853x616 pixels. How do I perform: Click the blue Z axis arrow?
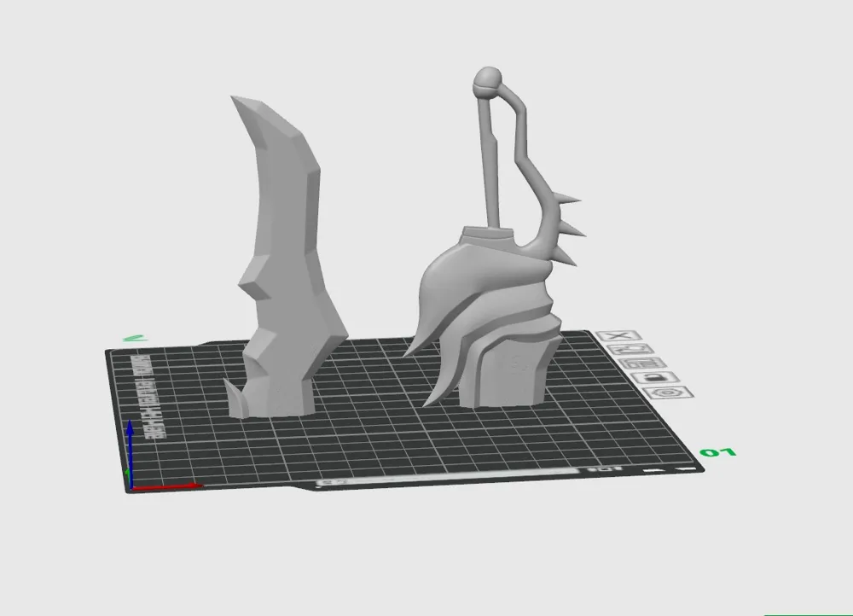[130, 453]
